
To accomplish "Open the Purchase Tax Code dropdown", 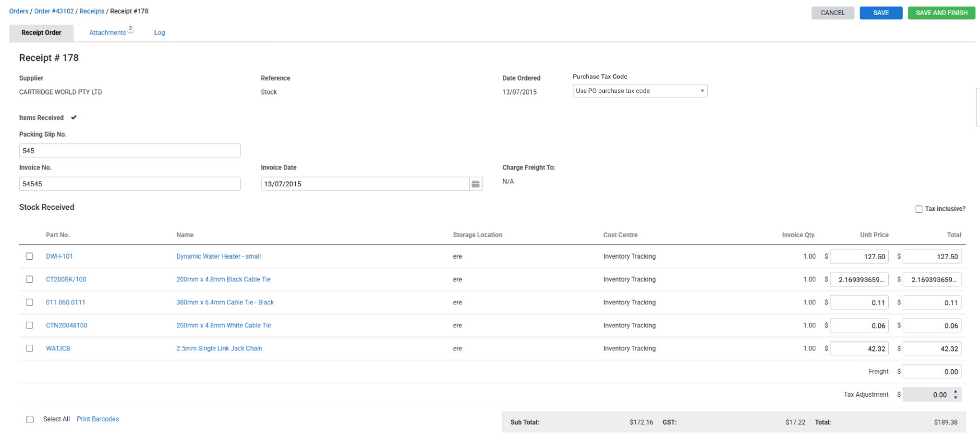I will (640, 91).
